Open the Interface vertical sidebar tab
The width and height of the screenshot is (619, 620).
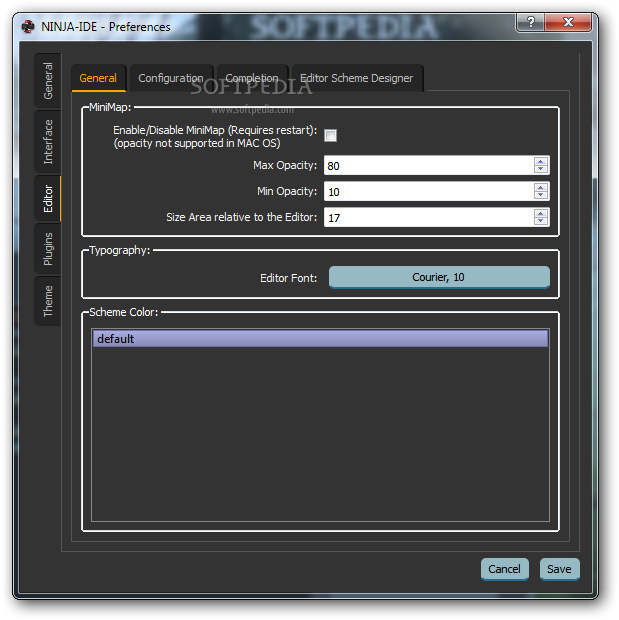(x=48, y=142)
